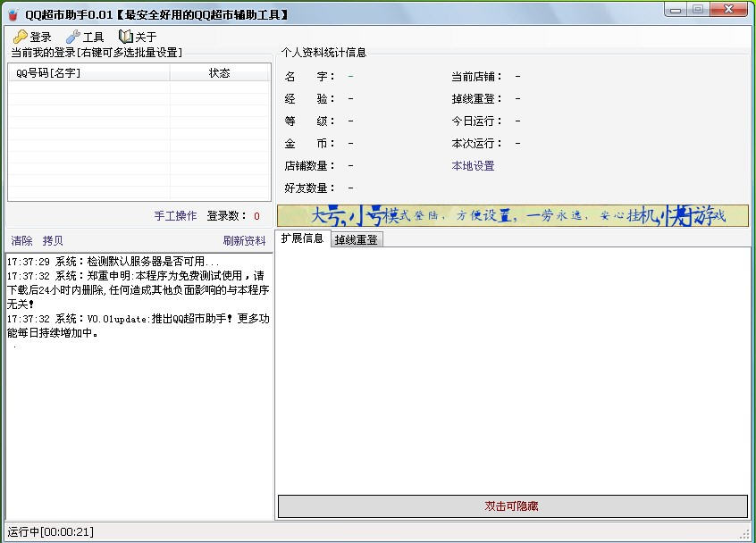The width and height of the screenshot is (756, 543).
Task: Click the 大号小号模式 banner image
Action: coord(512,216)
